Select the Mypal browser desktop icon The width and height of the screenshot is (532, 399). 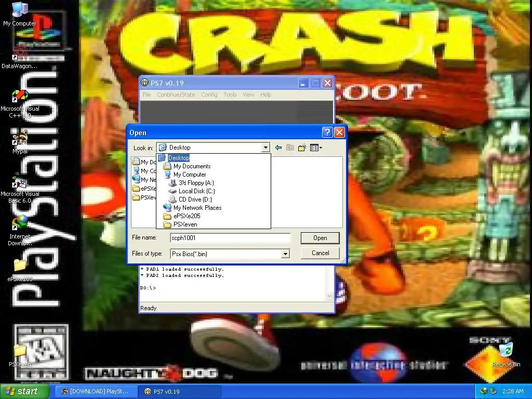pyautogui.click(x=20, y=142)
